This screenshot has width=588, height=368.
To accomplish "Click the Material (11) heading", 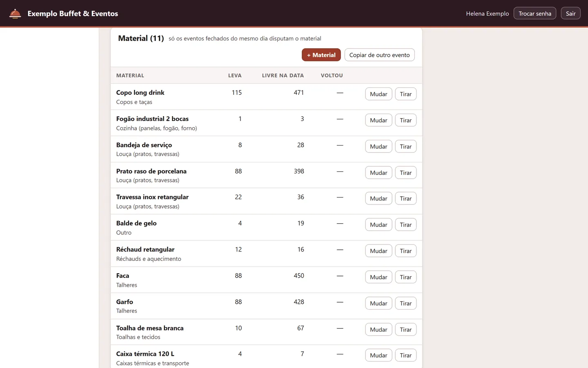I will [141, 38].
